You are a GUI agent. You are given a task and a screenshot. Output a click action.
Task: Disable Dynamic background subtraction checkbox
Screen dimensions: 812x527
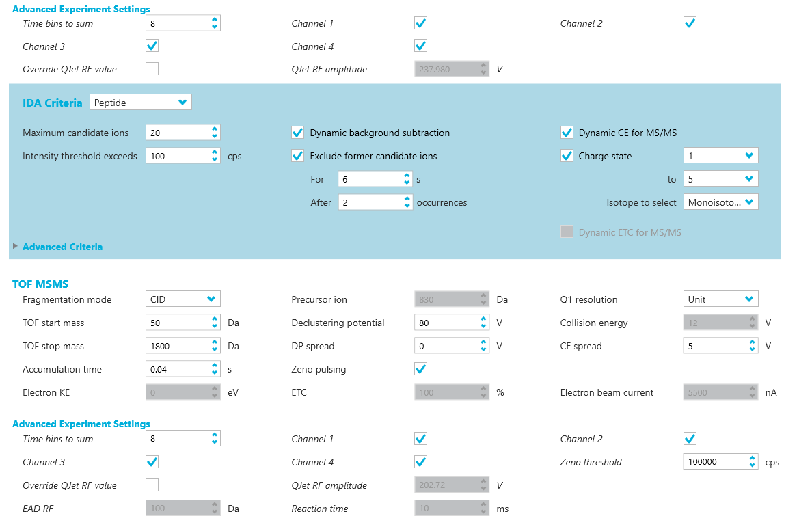[x=297, y=133]
